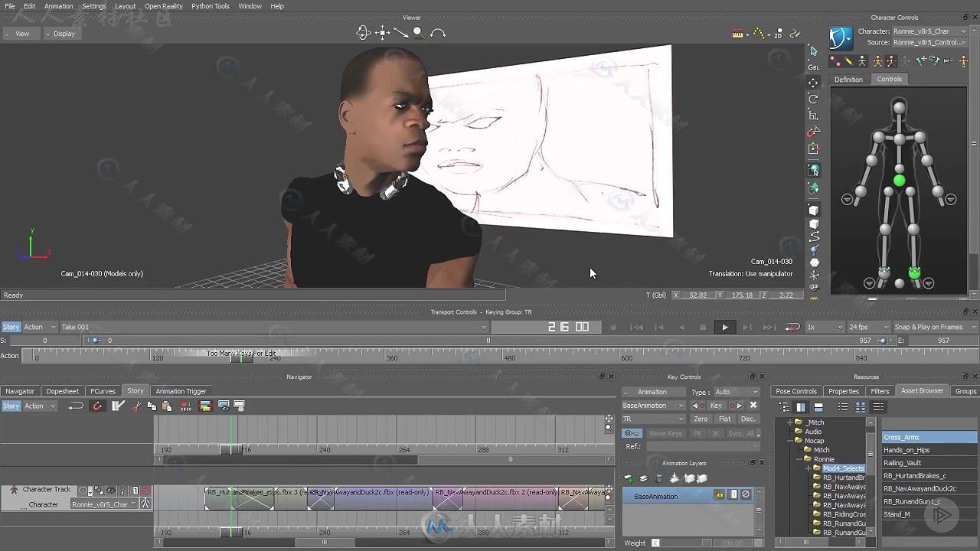Toggle GBL global reference mode

click(x=813, y=67)
